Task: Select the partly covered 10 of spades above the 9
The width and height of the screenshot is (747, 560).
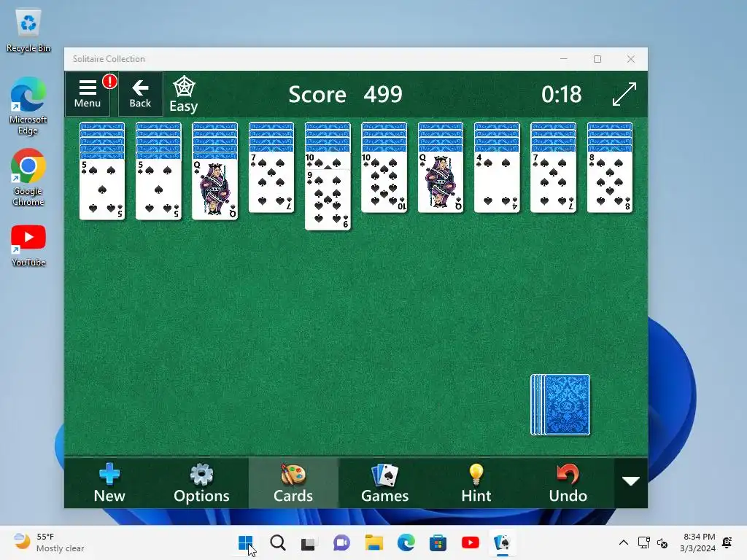Action: coord(328,160)
